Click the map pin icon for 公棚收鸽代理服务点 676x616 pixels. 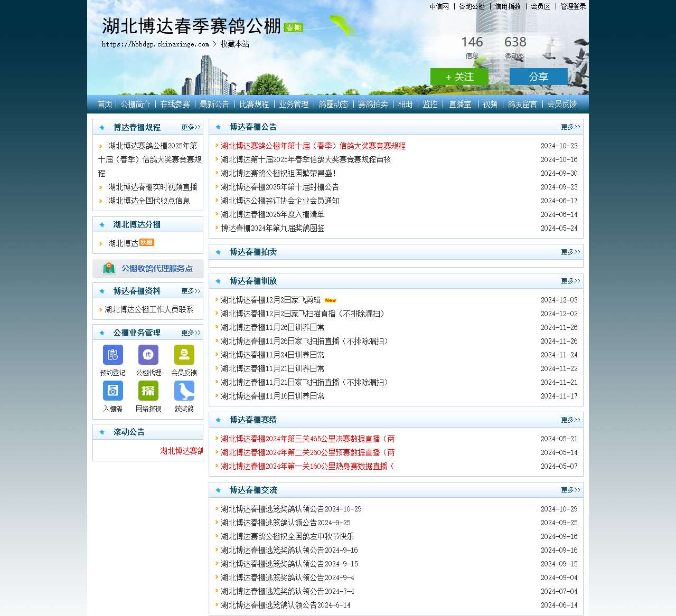[x=108, y=268]
